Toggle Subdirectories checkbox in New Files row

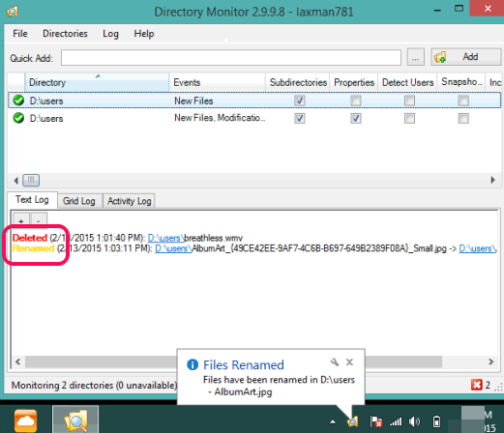(300, 101)
